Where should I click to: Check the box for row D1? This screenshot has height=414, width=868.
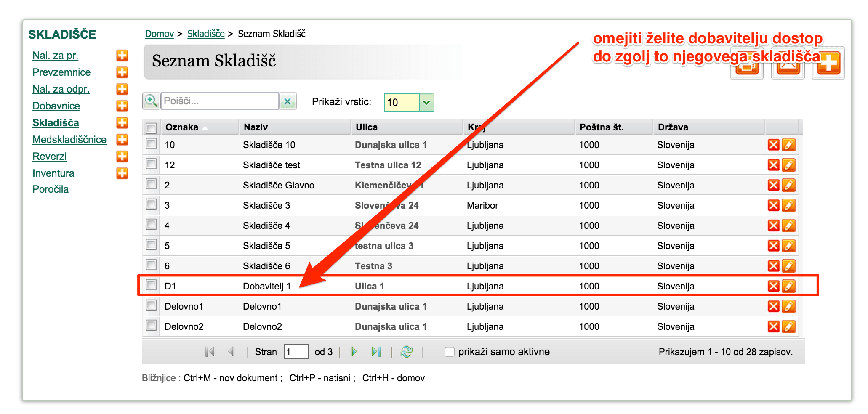[151, 285]
